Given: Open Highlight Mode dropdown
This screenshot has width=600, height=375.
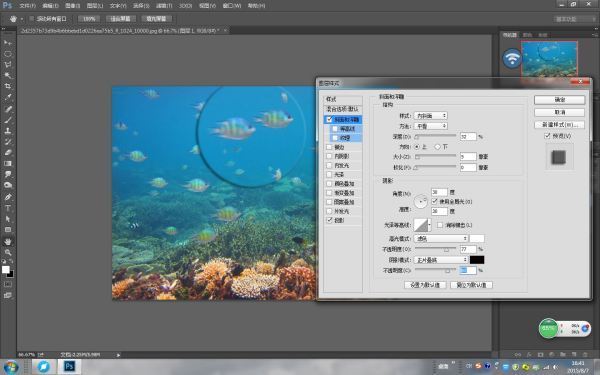Looking at the screenshot, I should tap(441, 238).
